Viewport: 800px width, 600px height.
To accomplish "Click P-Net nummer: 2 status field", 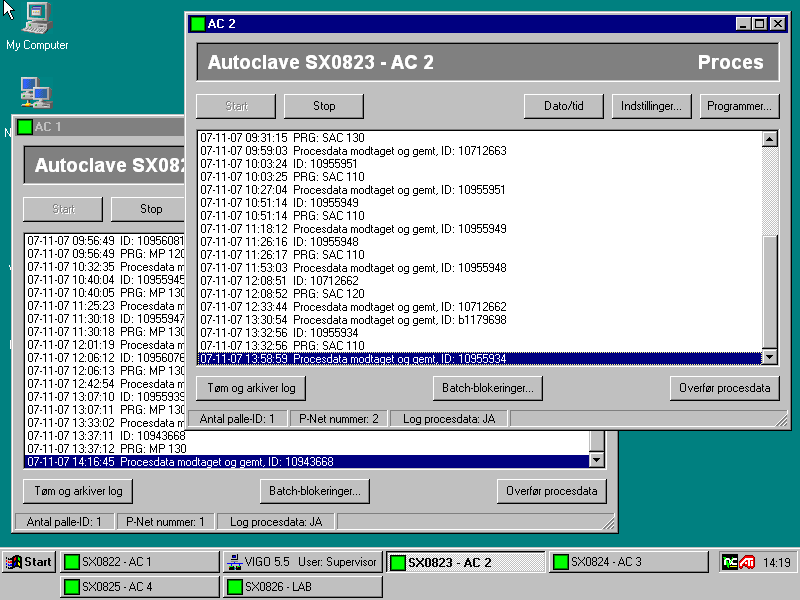I will pyautogui.click(x=339, y=419).
